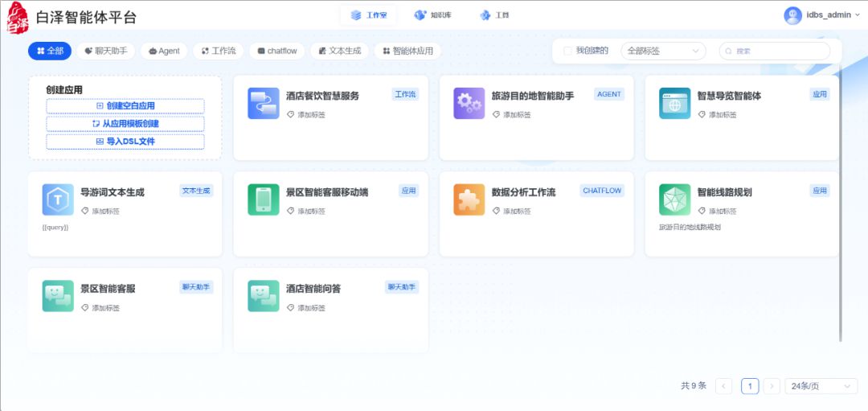Open the 旅游目的地智能助手 gear icon
This screenshot has width=868, height=411.
tap(469, 103)
